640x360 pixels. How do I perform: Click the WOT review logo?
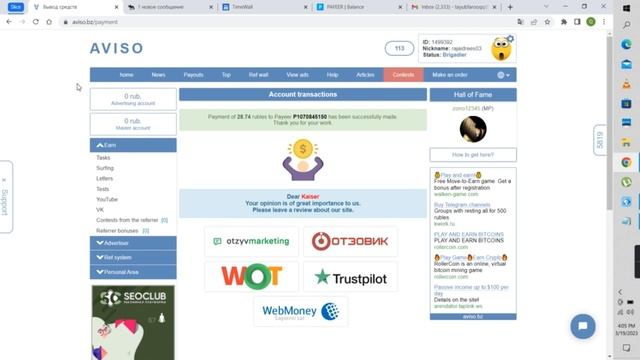(x=251, y=276)
